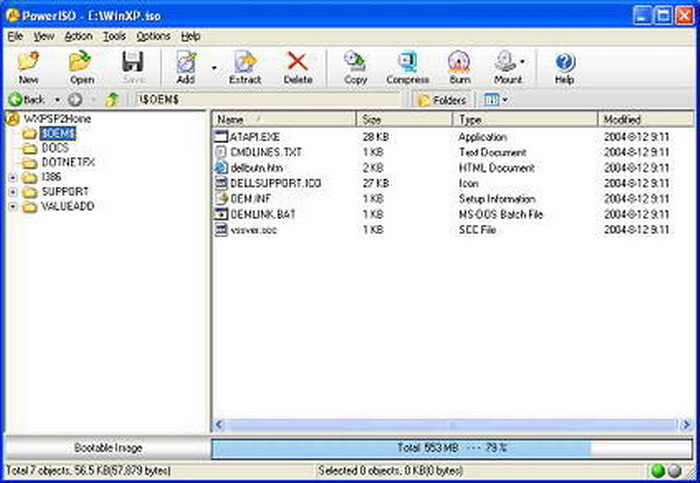Click the Forward navigation arrow icon
The height and width of the screenshot is (483, 700).
[75, 100]
